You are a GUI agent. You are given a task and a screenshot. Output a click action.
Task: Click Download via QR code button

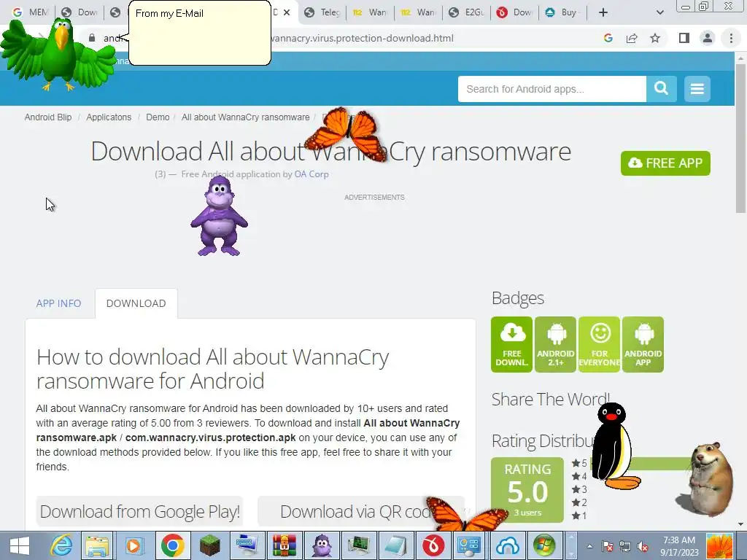click(360, 511)
